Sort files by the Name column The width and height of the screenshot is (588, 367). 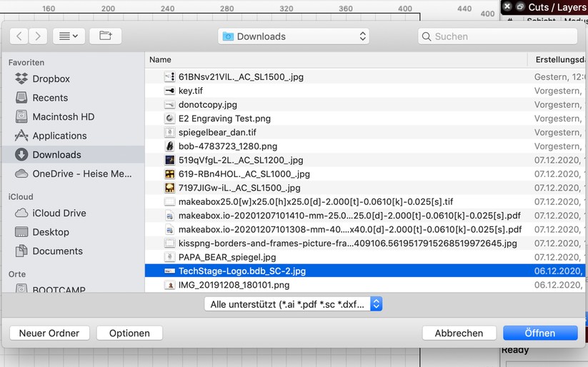coord(161,60)
